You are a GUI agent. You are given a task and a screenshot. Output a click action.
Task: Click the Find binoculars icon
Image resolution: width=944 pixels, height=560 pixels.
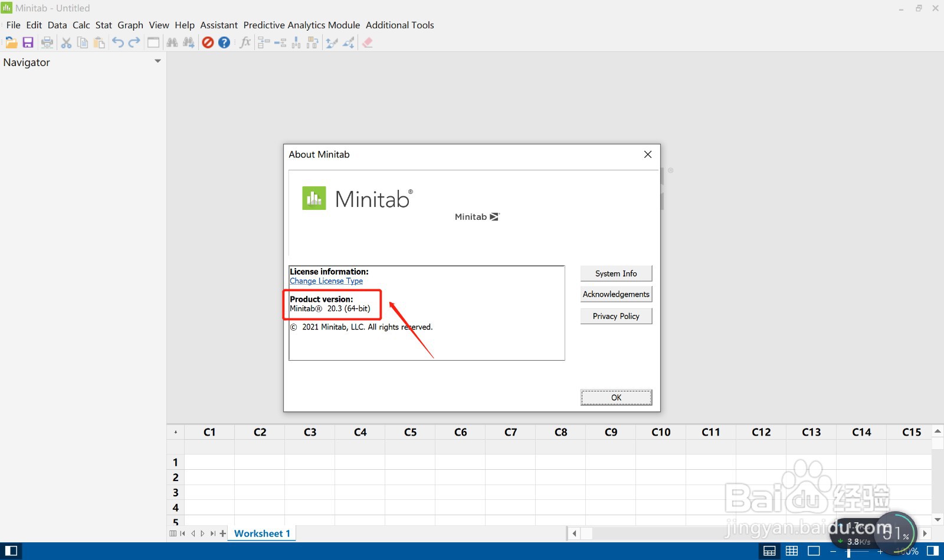[172, 42]
